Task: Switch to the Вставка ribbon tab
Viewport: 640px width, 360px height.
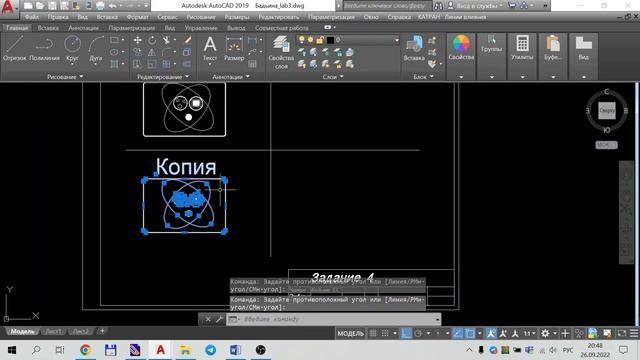Action: (x=48, y=28)
